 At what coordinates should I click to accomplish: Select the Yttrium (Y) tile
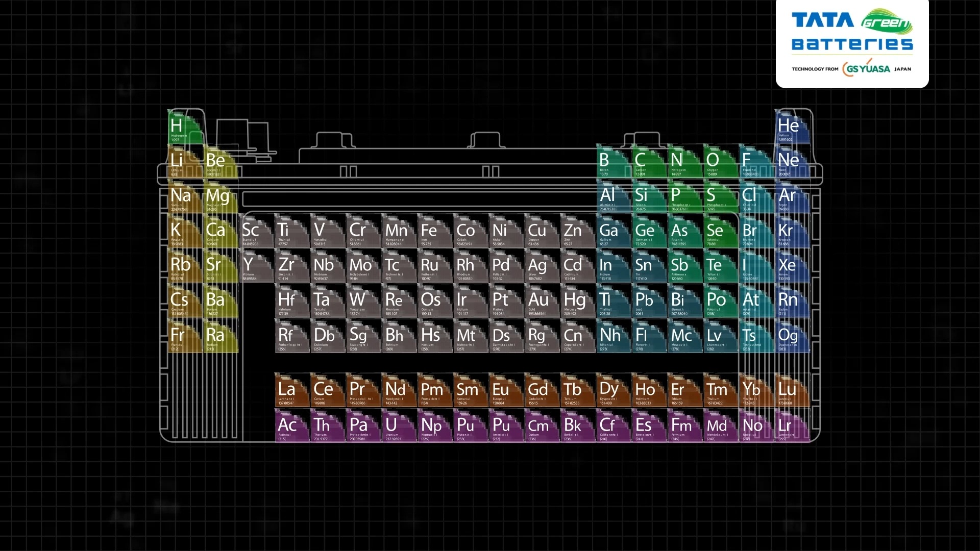click(x=257, y=265)
